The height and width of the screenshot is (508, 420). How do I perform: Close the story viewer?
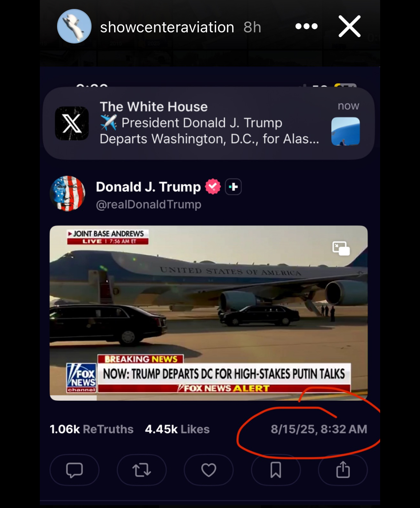coord(349,26)
